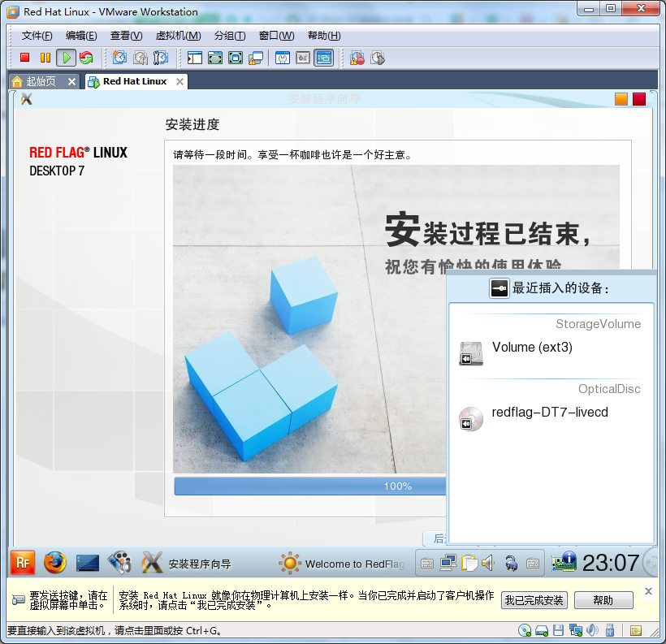
Task: Reset the virtual machine via the restart icon
Action: [86, 58]
